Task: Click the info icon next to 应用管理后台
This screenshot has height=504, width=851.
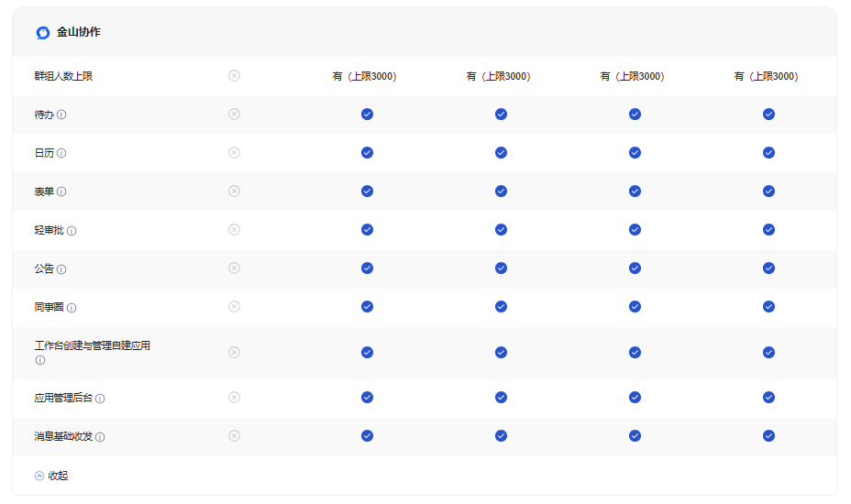Action: pos(100,399)
